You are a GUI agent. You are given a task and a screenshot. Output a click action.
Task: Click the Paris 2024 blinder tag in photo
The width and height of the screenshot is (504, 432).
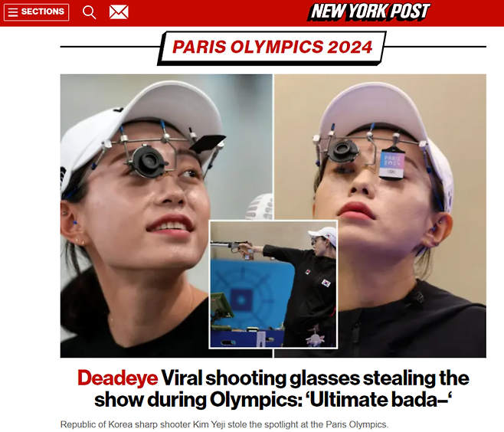point(392,162)
